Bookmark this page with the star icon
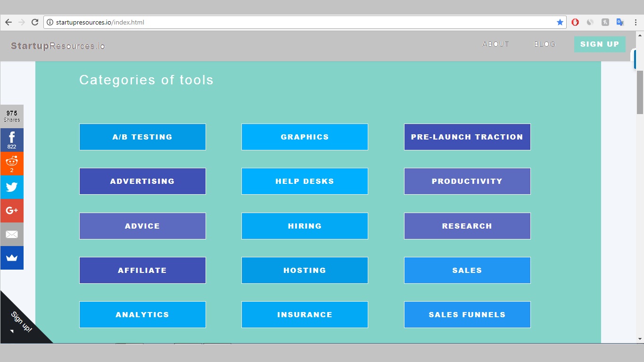Image resolution: width=644 pixels, height=362 pixels. tap(560, 22)
